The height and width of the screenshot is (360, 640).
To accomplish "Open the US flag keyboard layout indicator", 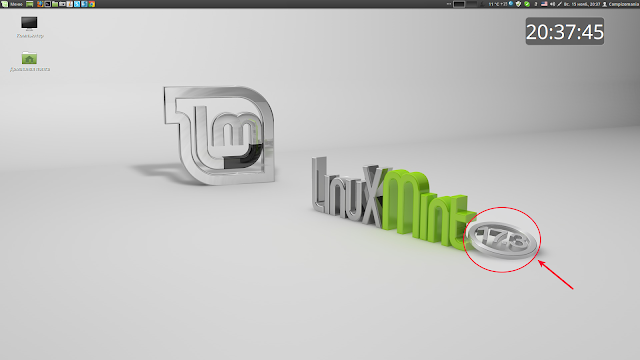I will pos(544,4).
